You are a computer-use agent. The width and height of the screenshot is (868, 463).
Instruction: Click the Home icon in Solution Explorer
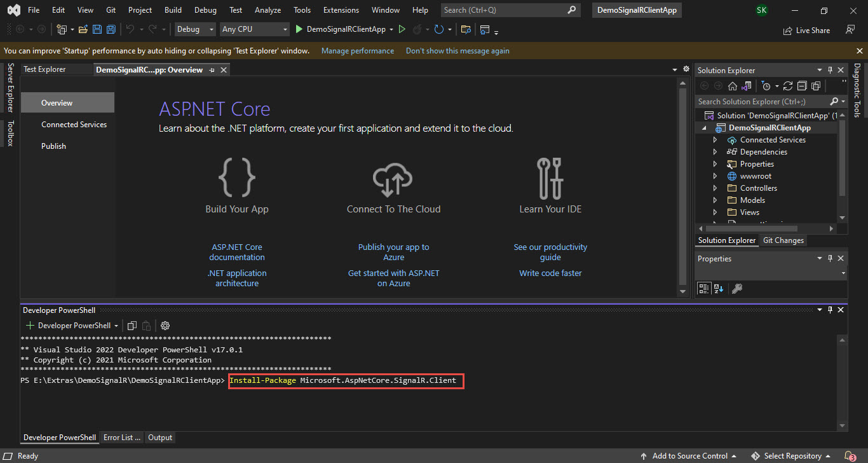(733, 86)
